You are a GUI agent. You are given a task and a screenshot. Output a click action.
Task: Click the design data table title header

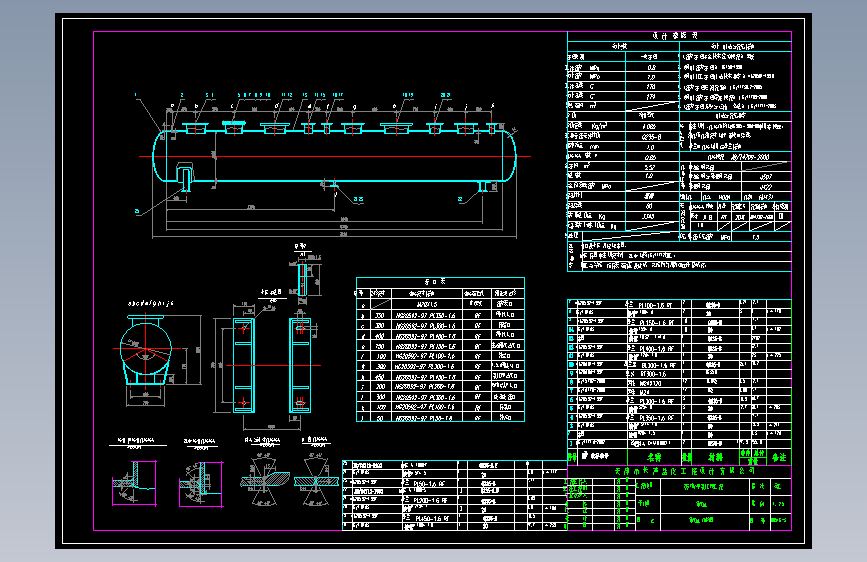(x=675, y=35)
